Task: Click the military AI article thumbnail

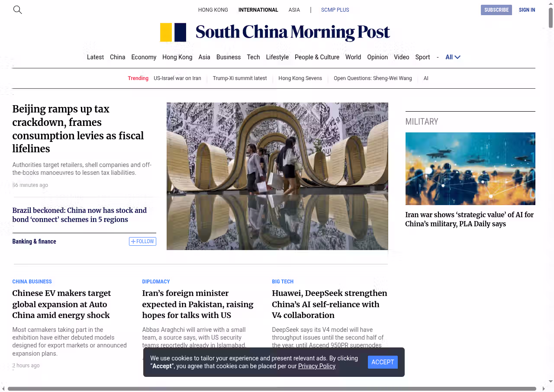Action: click(x=470, y=169)
